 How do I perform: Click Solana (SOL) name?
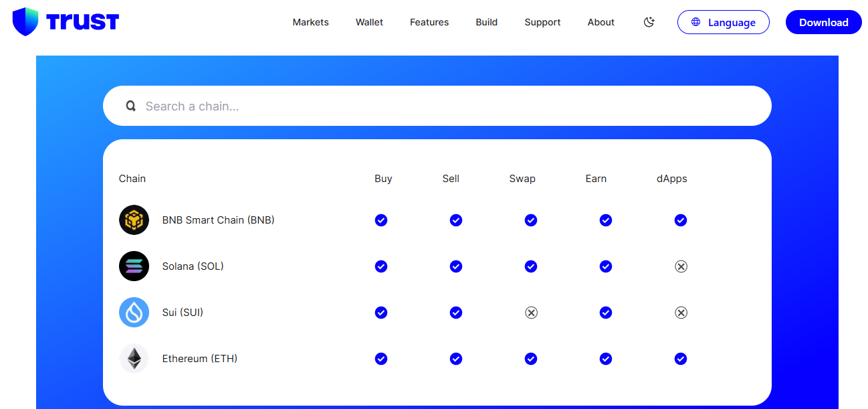pos(193,266)
